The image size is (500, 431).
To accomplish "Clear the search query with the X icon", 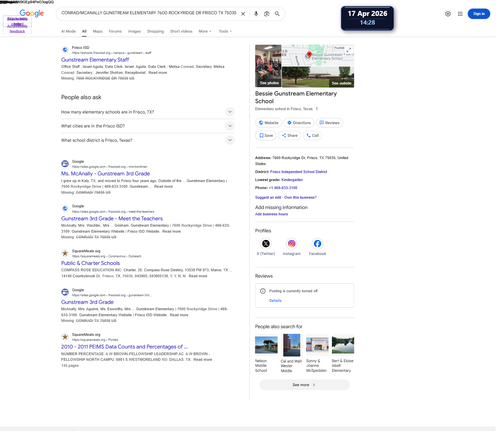I will click(243, 14).
